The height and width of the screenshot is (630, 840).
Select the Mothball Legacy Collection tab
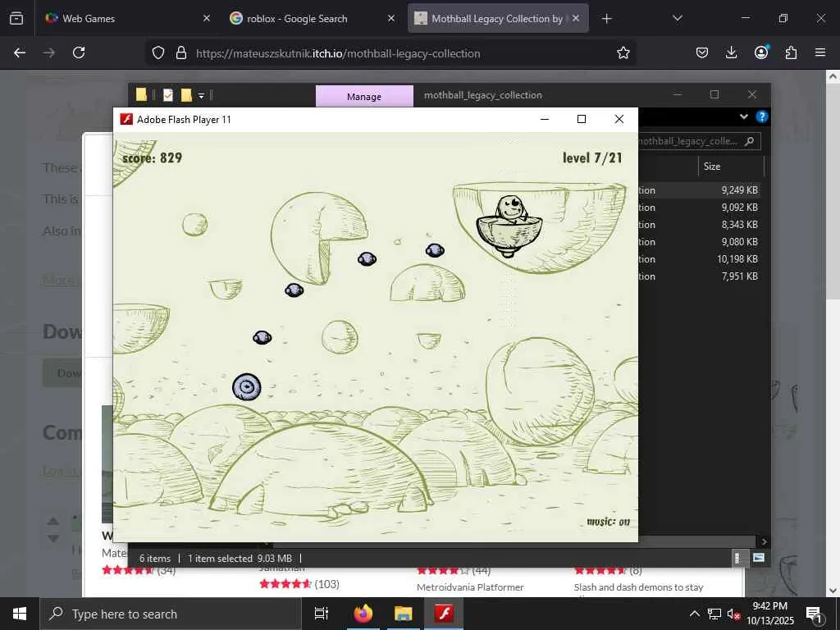coord(496,18)
